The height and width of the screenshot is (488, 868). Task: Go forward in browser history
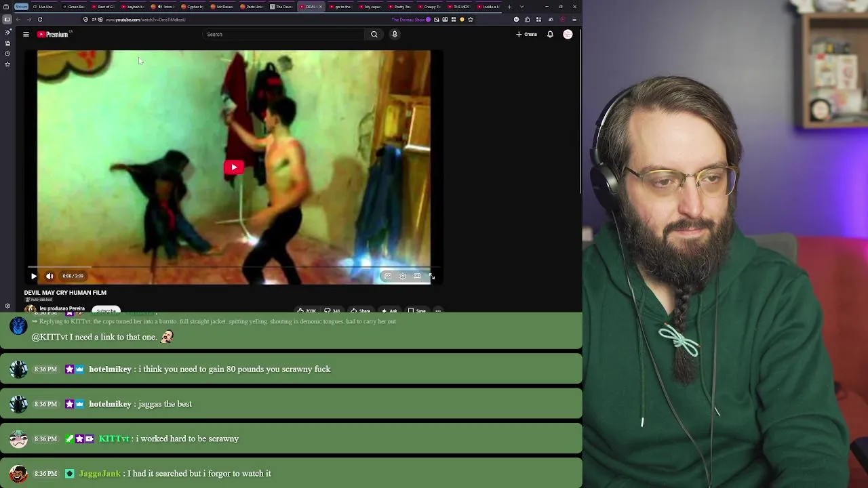(x=28, y=20)
